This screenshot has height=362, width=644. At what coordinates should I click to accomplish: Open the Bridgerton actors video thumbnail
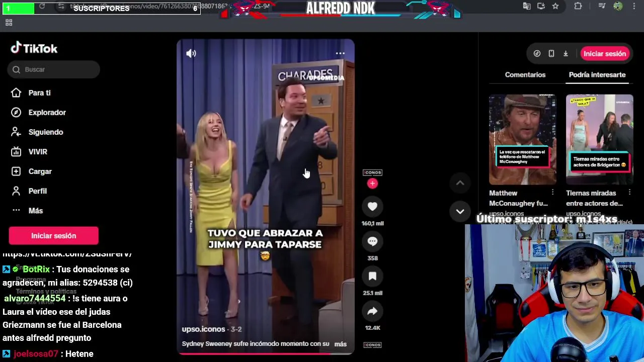click(599, 139)
